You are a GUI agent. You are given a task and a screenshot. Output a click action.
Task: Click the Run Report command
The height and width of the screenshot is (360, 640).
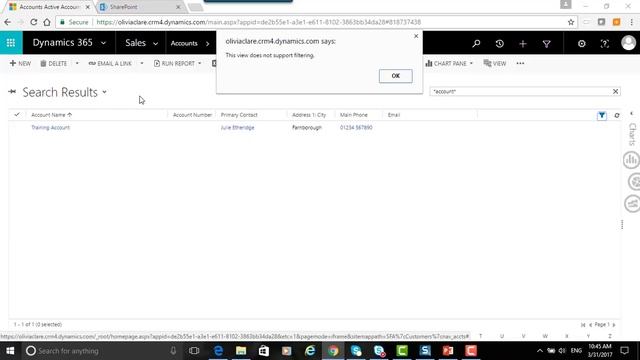[x=174, y=63]
